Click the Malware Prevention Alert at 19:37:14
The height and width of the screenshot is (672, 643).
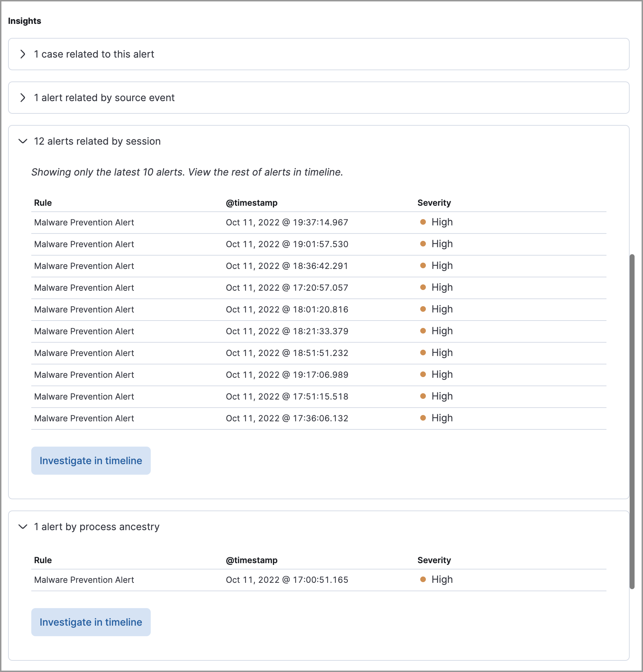click(84, 222)
